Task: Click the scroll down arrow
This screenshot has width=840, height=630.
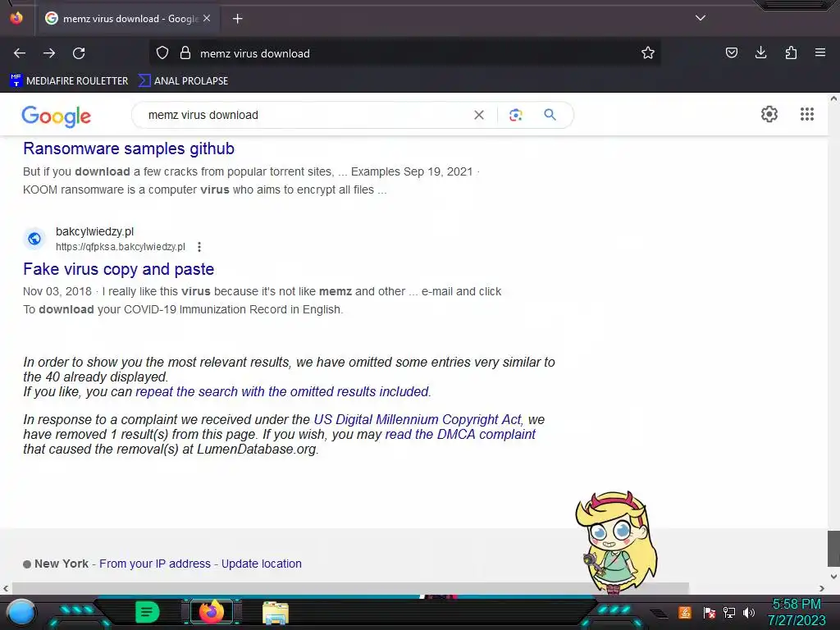Action: tap(833, 577)
